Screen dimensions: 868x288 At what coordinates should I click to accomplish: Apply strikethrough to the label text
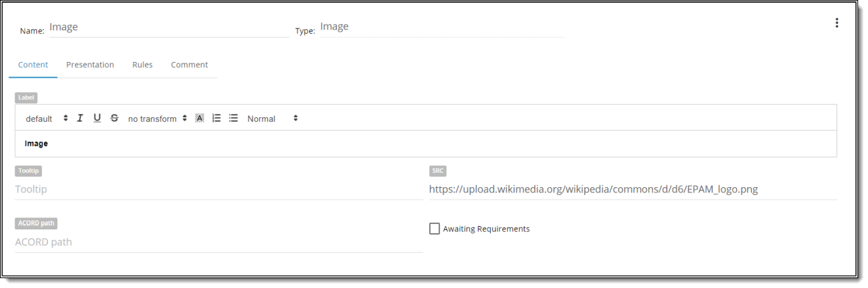pyautogui.click(x=115, y=118)
